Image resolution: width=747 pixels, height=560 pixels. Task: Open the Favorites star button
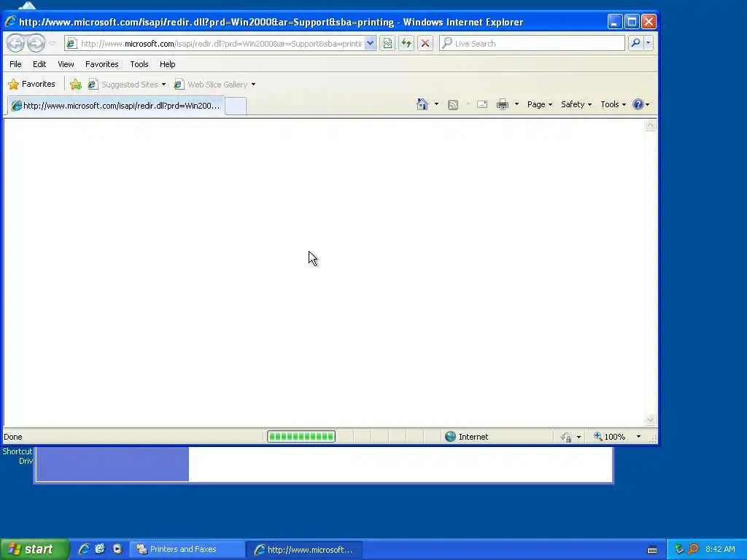pyautogui.click(x=32, y=85)
